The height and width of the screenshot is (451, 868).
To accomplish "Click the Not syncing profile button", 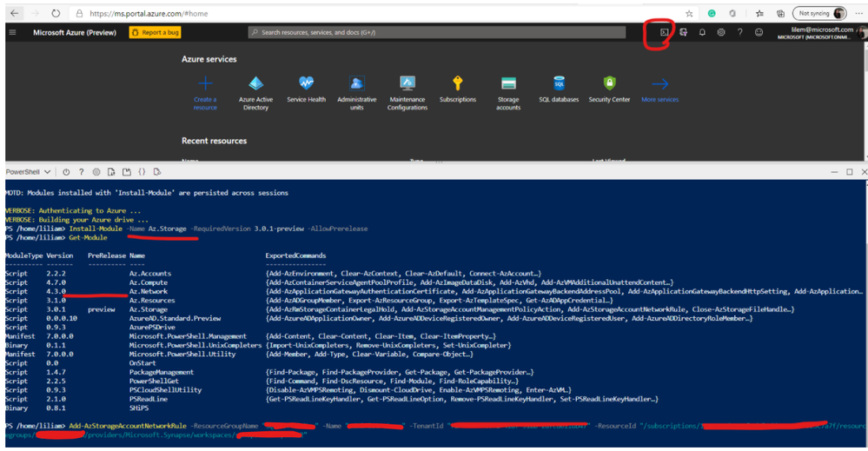I will point(820,13).
